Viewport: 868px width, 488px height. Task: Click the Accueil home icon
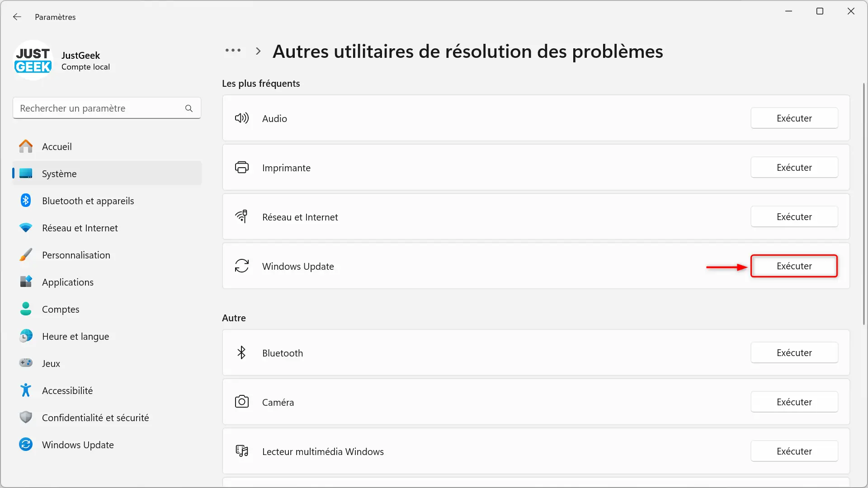coord(26,146)
